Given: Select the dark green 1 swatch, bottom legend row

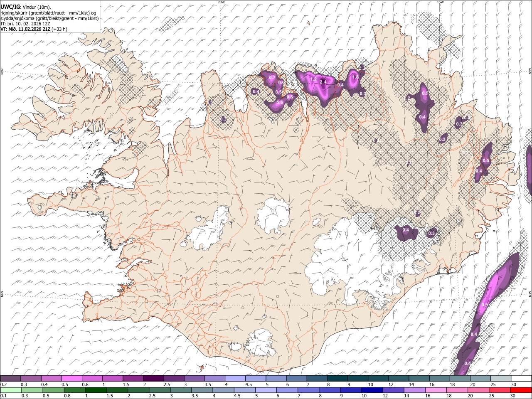Looking at the screenshot, I should click(96, 390).
